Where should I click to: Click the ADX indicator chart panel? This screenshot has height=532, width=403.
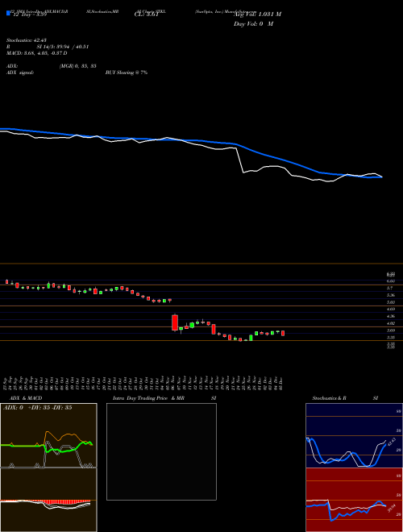pos(48,435)
